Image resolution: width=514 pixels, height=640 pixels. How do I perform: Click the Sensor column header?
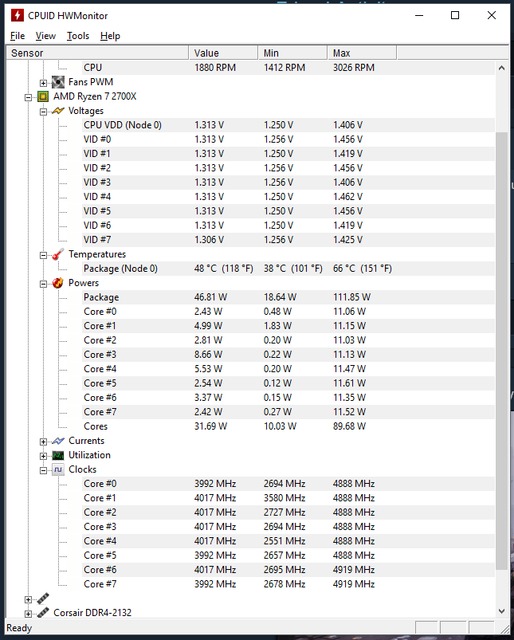coord(98,53)
